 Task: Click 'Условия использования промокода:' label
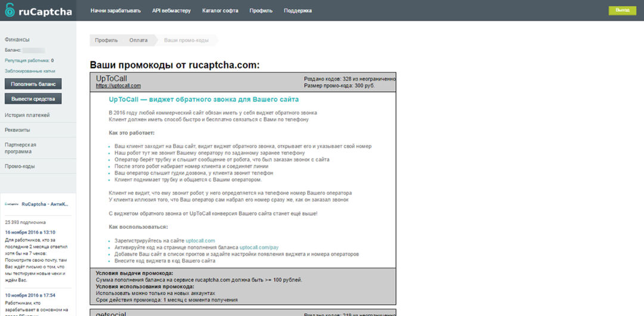pos(145,286)
